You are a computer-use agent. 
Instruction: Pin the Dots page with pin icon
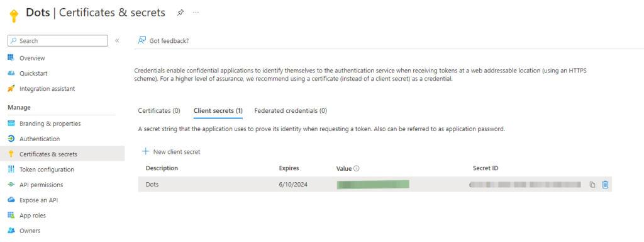180,13
